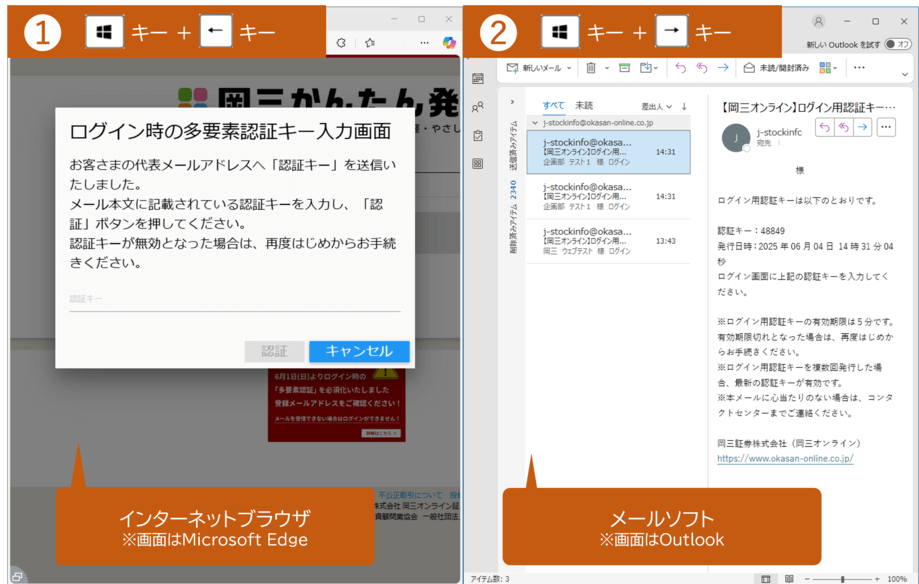Open More actions ellipsis in reading pane
The image size is (919, 584).
(x=886, y=127)
